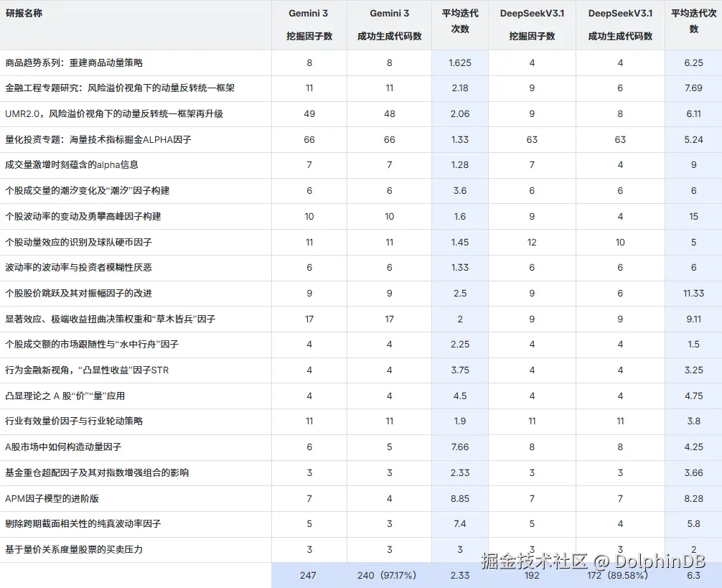Select row title 金融工程专题研究：风险溢价视角下的动量反转统一框架

[x=120, y=88]
